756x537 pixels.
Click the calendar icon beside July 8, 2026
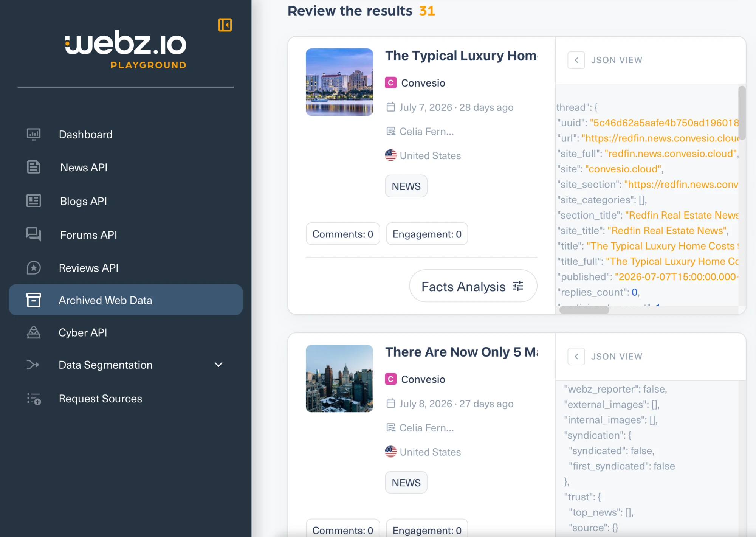point(391,404)
